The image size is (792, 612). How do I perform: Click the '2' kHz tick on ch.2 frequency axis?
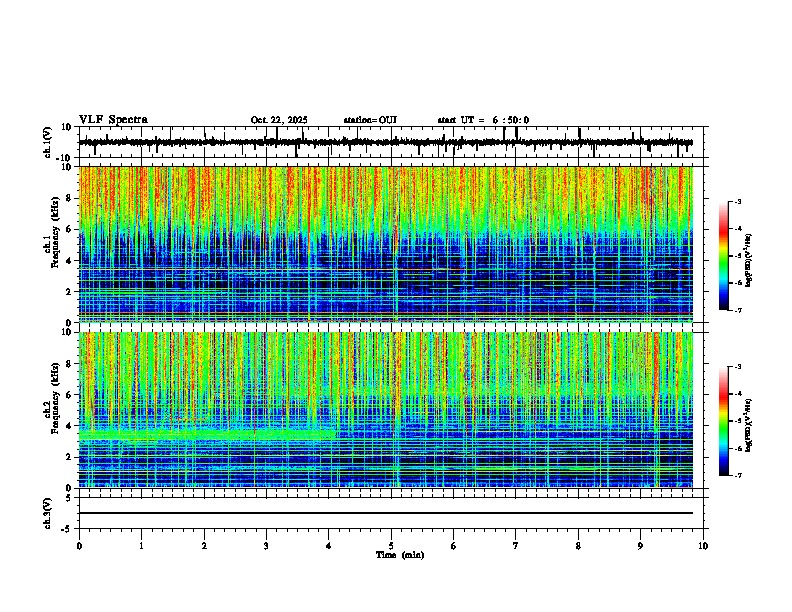69,457
